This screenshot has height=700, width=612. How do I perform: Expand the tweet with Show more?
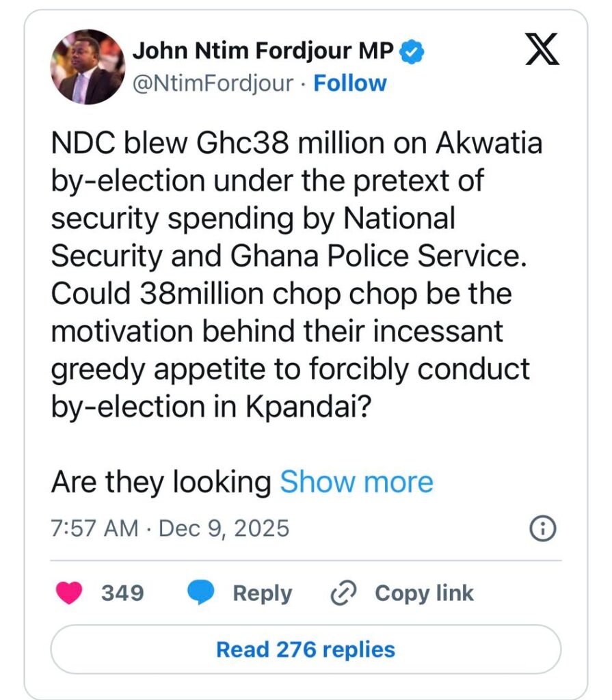tap(356, 483)
